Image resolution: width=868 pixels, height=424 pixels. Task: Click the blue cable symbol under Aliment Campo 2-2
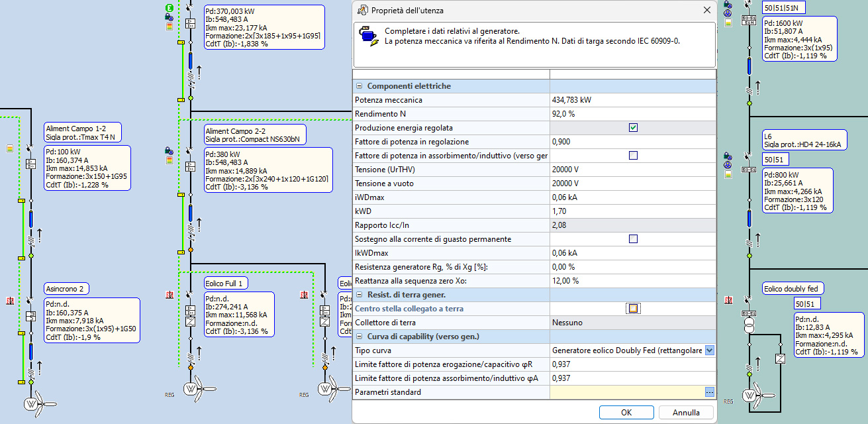point(190,214)
